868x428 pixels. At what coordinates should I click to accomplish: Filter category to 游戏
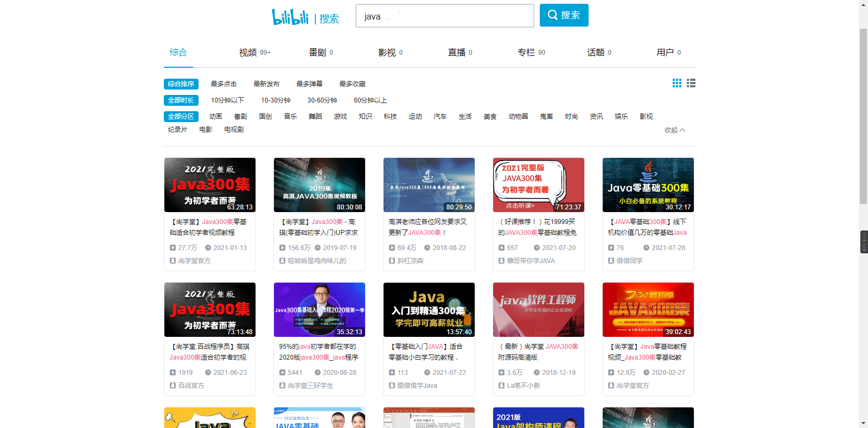tap(340, 117)
